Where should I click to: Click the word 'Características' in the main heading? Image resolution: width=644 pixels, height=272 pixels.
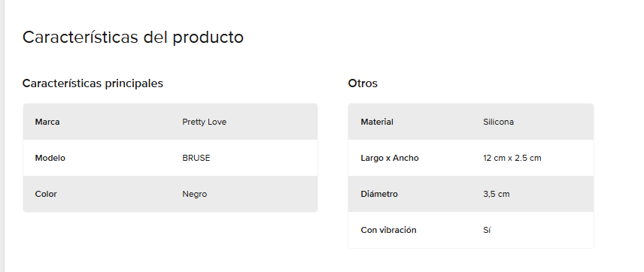click(x=80, y=38)
